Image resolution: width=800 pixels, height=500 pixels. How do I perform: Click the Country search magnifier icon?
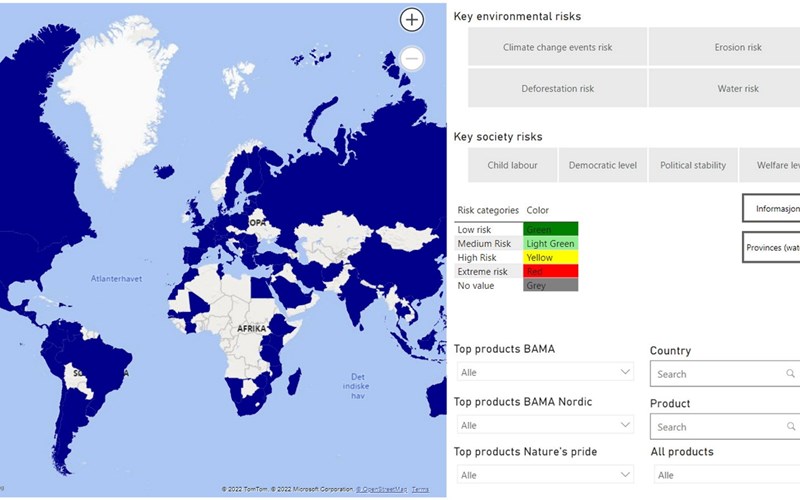[x=790, y=374]
